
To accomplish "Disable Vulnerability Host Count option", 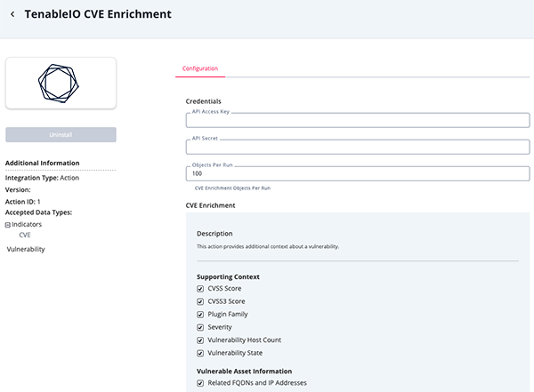I will point(200,340).
